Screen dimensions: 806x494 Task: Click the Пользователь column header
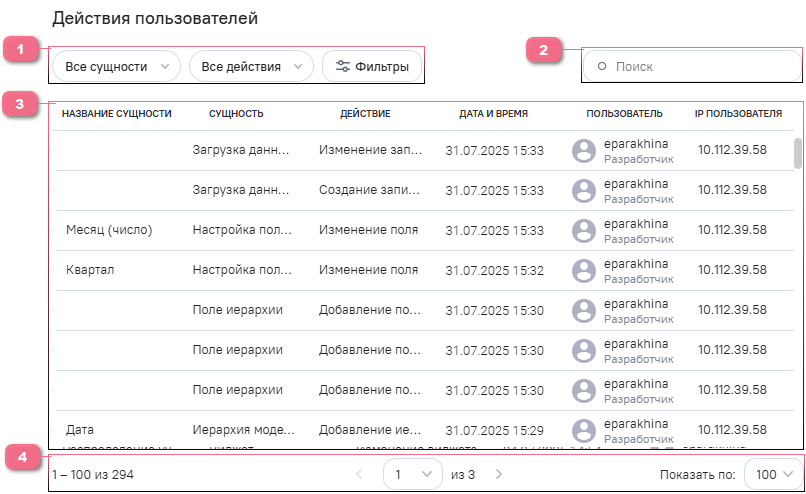point(624,114)
